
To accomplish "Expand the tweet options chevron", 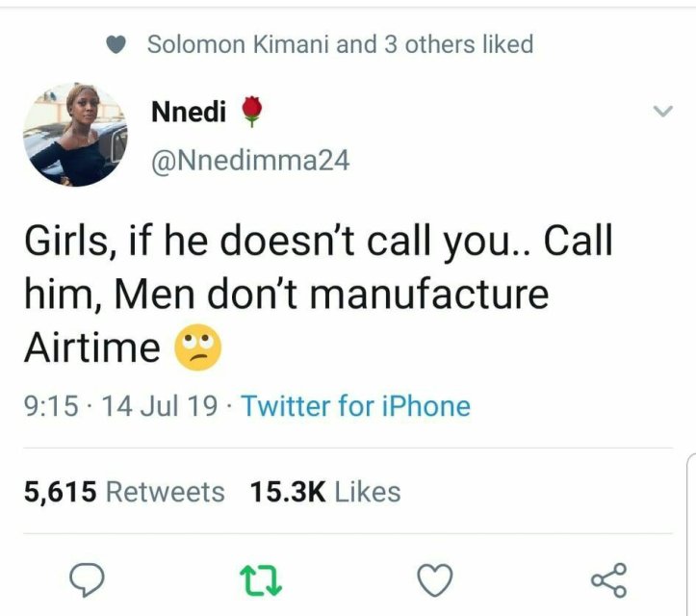I will coord(661,113).
